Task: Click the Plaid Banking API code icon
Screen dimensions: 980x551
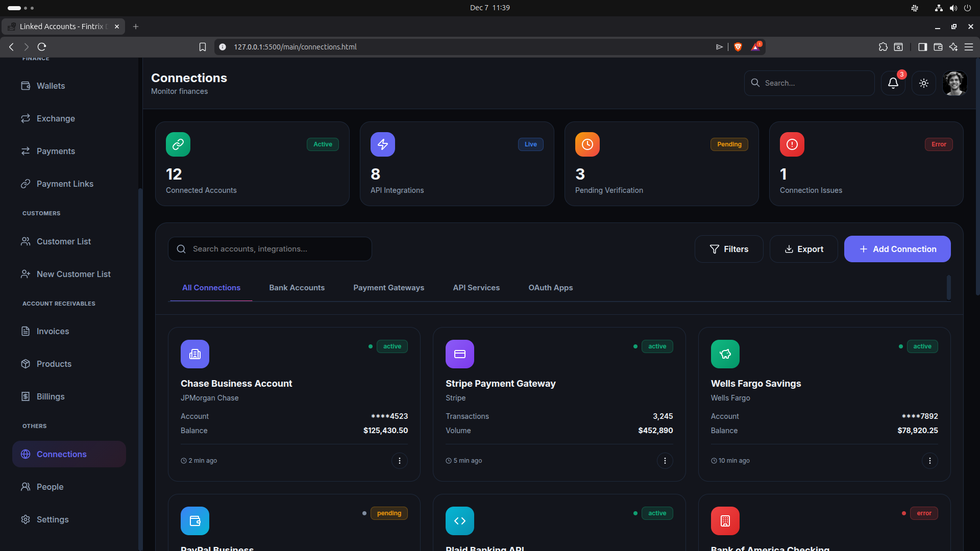Action: pos(459,521)
